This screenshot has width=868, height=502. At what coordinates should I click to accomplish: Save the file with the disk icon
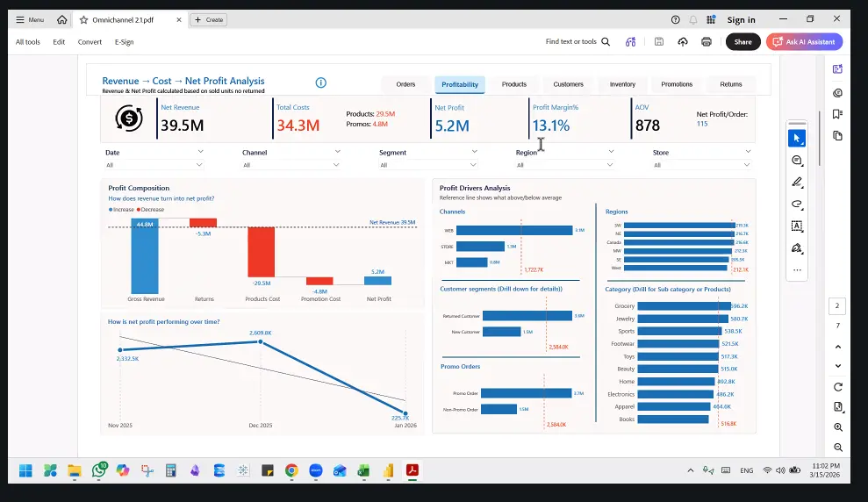tap(659, 41)
